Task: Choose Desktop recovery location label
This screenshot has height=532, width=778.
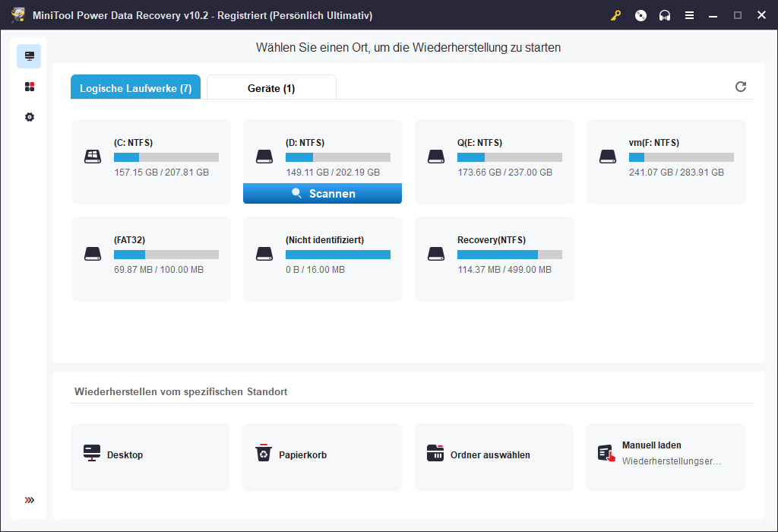Action: click(x=125, y=455)
